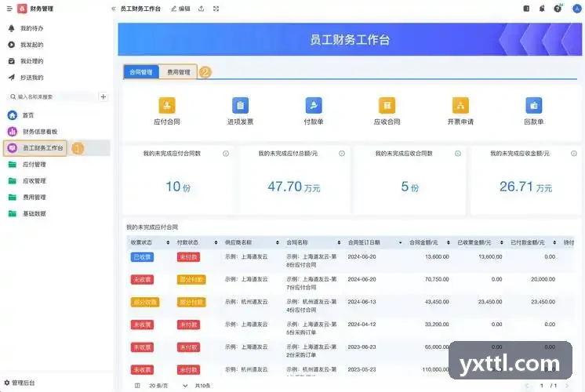The width and height of the screenshot is (585, 392).
Task: Open notifications bell in top right
Action: click(542, 8)
